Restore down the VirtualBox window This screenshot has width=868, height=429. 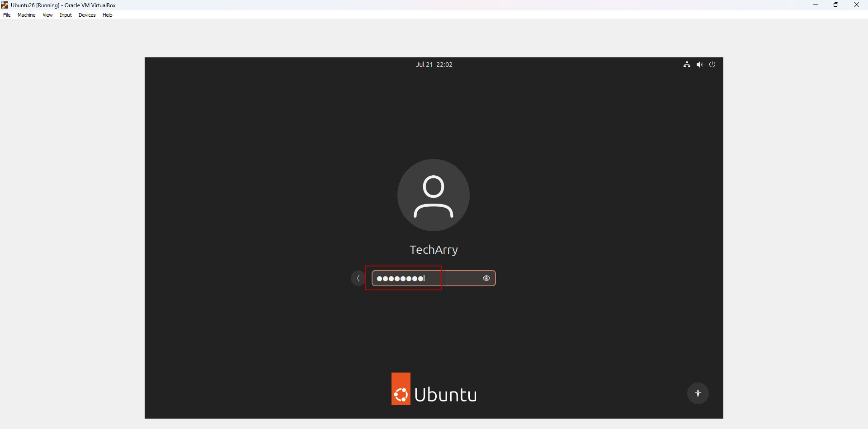[x=836, y=5]
